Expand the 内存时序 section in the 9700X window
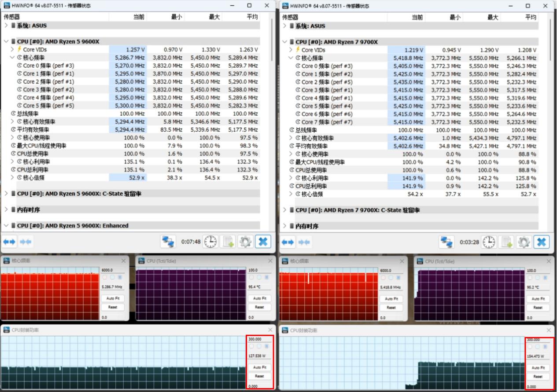Viewport: 557px width, 392px height. [x=284, y=226]
